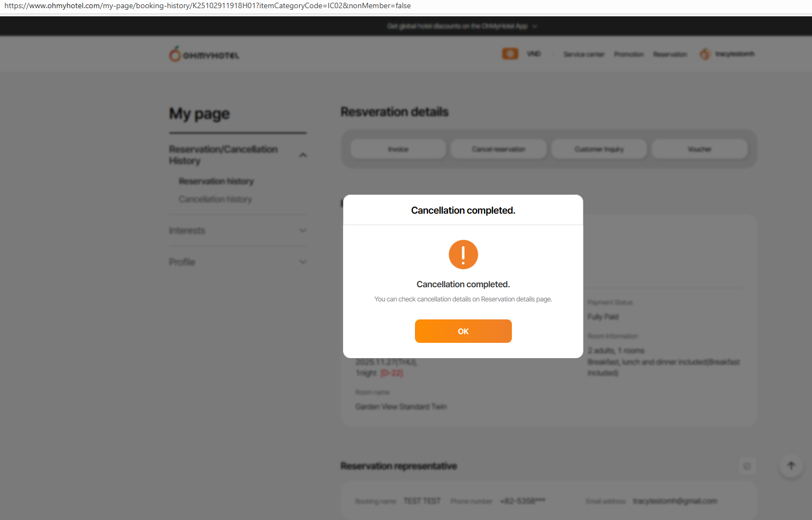Screen dimensions: 812x520
Task: Click the 'You can check cancellation details' text
Action: point(463,299)
